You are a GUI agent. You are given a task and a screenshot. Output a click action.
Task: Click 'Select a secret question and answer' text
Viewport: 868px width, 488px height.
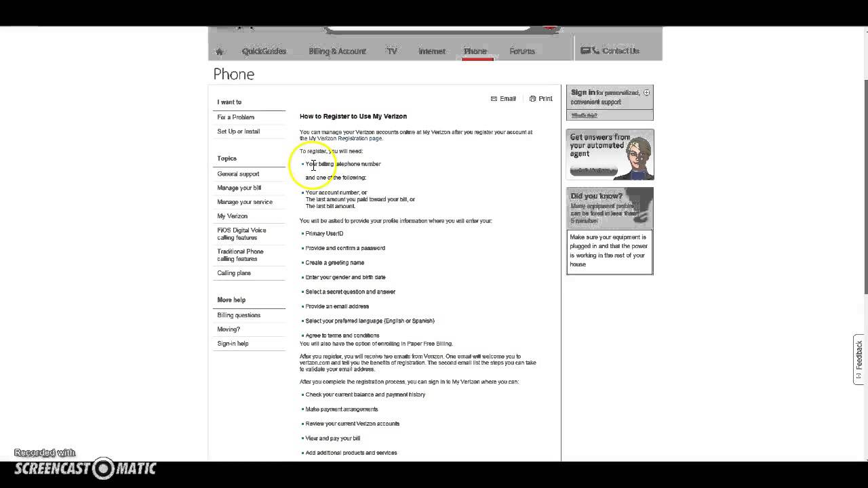(351, 292)
